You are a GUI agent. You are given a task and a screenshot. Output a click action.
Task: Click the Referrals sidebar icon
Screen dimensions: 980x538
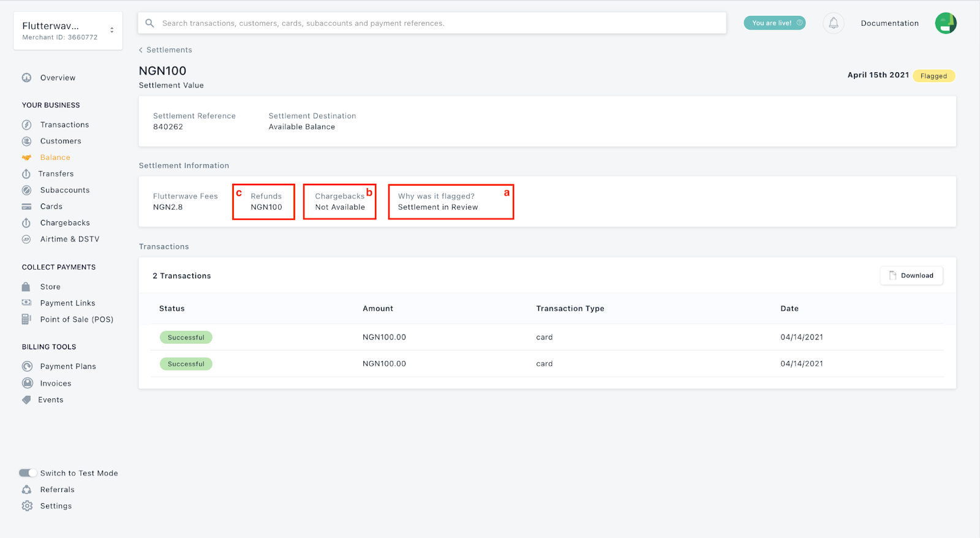(26, 490)
